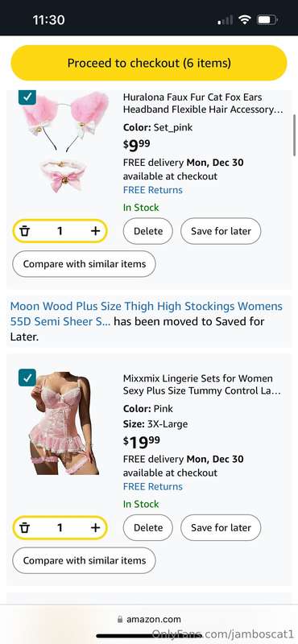
Task: Uncheck the Mixxmix lingerie set checkbox
Action: click(27, 378)
